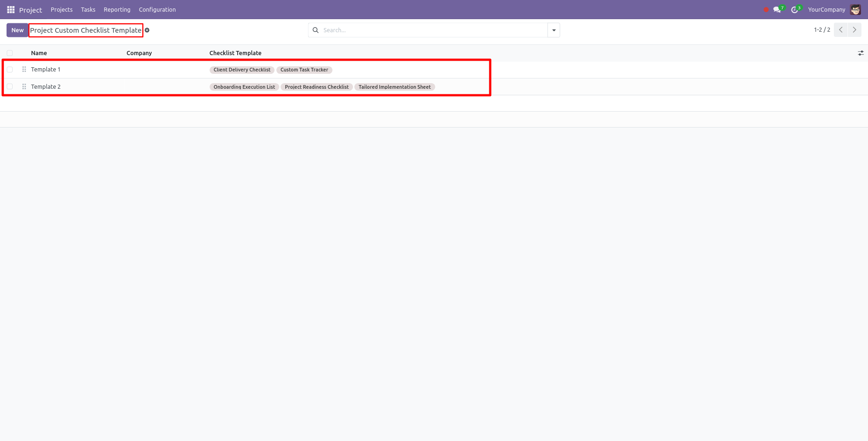Screen dimensions: 868x441
Task: Click the search magnifier icon
Action: tap(316, 30)
